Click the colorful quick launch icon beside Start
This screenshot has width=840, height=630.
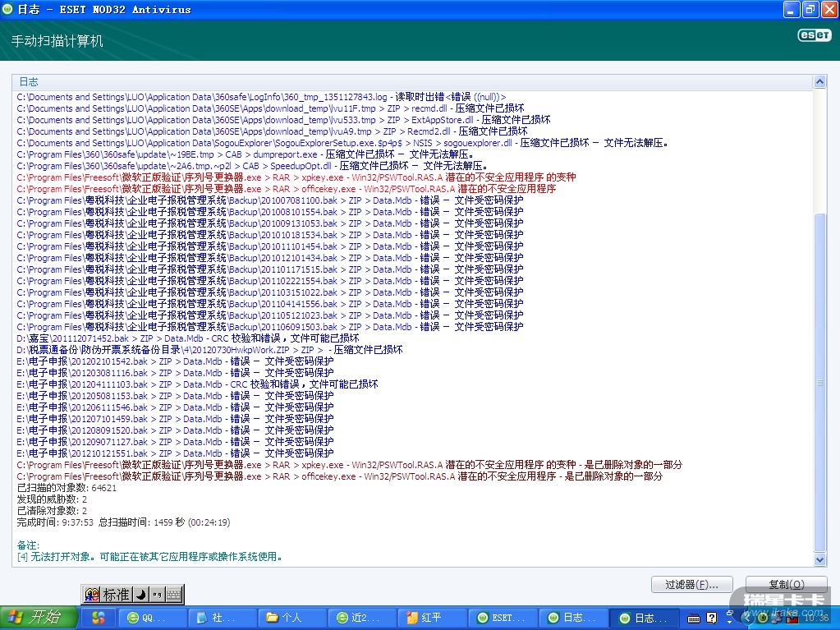click(98, 618)
